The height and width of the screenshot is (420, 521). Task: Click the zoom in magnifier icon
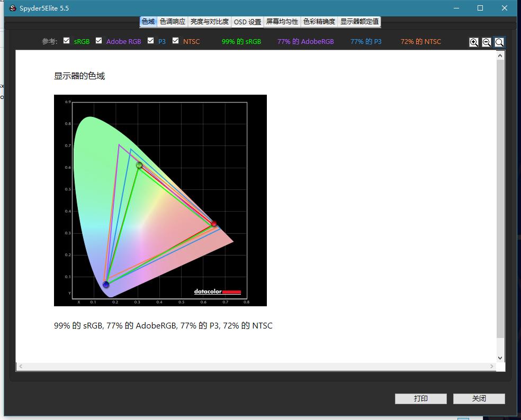click(474, 42)
